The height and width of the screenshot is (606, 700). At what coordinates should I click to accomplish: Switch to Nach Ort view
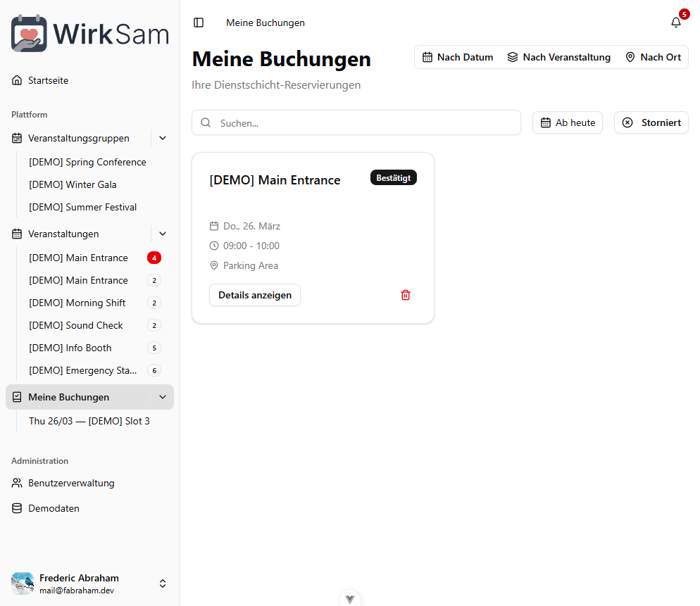[x=653, y=57]
